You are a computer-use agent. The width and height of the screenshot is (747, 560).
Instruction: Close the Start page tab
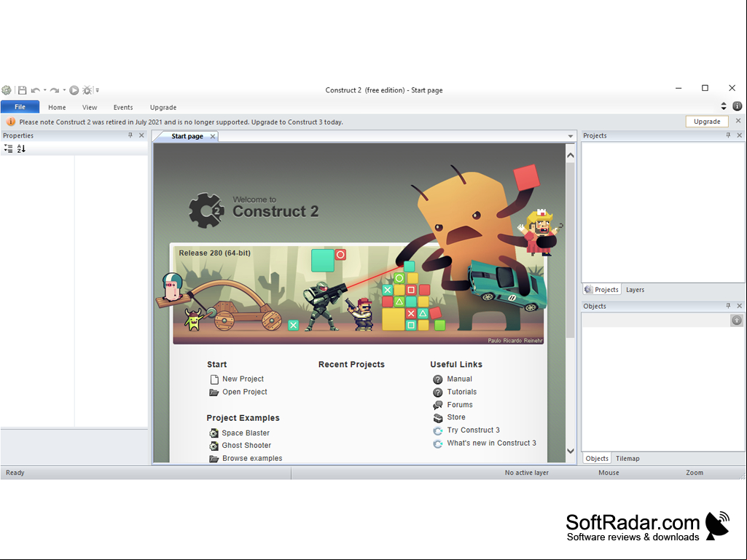coord(213,136)
